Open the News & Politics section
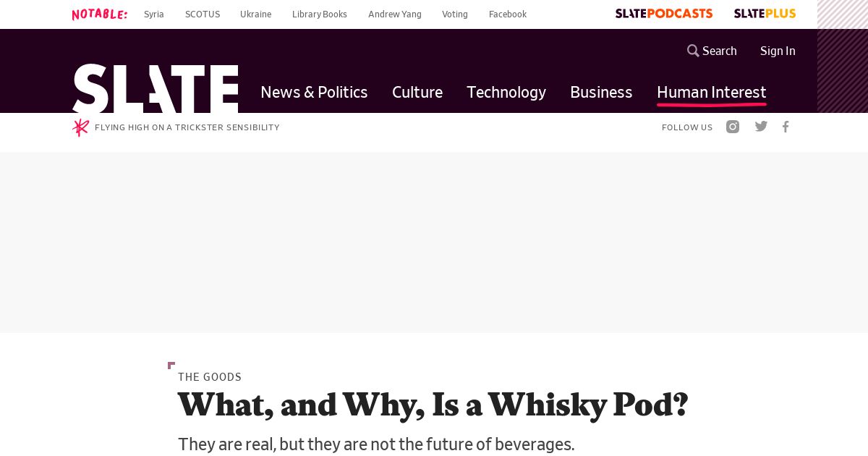This screenshot has width=868, height=456. [314, 92]
